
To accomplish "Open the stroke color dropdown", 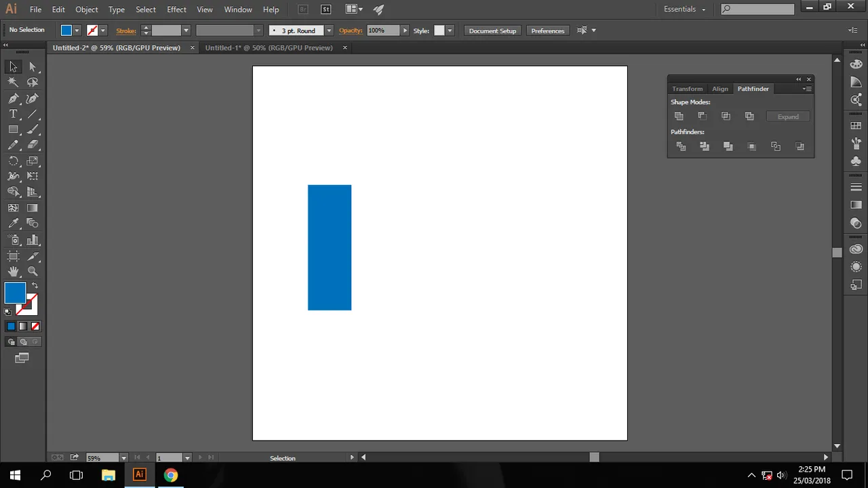I will pos(103,30).
